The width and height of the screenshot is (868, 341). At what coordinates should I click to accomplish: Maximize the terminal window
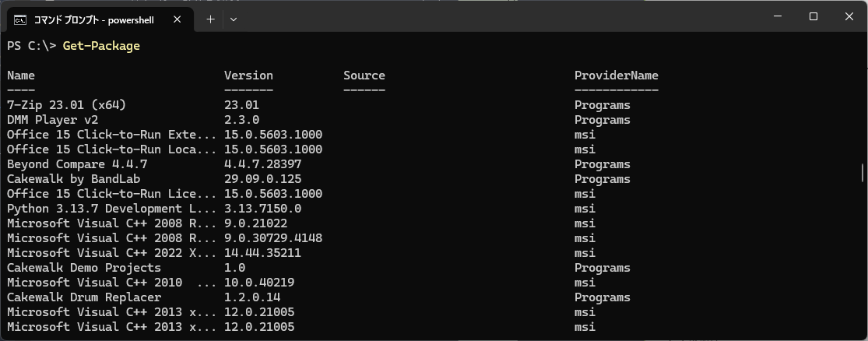coord(814,17)
